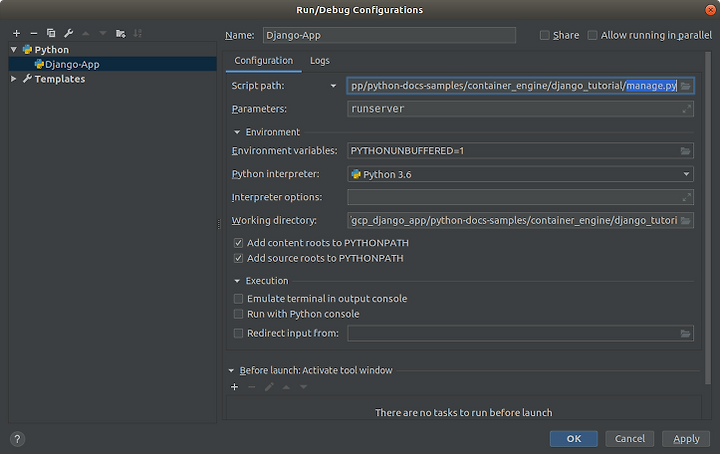This screenshot has width=720, height=454.
Task: Collapse the Execution section
Action: point(237,281)
